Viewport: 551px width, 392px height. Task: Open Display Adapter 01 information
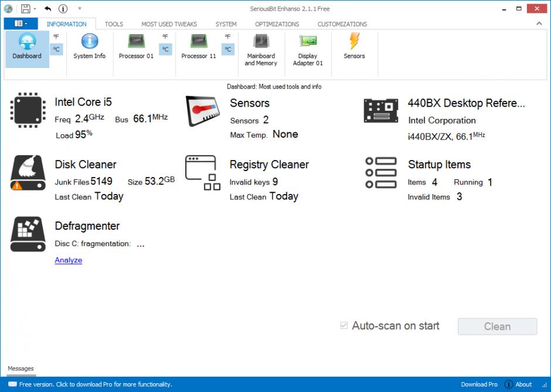(x=308, y=49)
